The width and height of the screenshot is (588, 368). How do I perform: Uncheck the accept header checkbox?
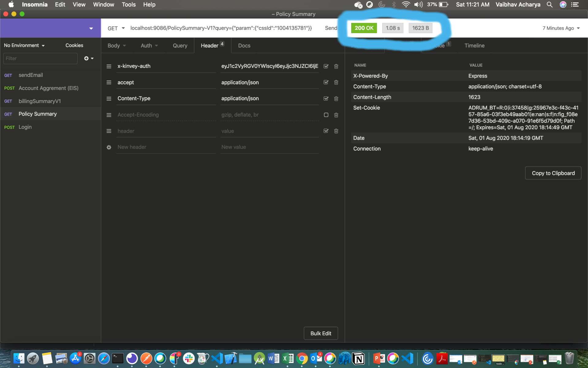(x=326, y=82)
